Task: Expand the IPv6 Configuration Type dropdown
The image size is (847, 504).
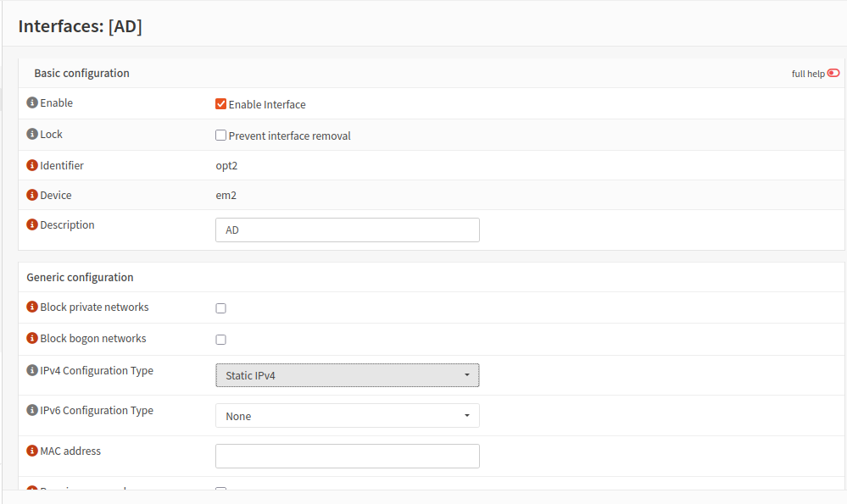Action: 347,416
